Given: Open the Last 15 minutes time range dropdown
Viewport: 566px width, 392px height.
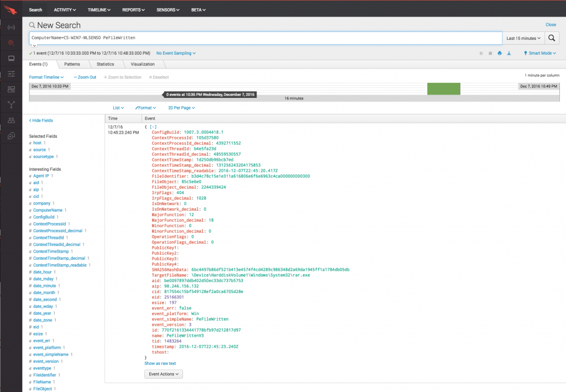Looking at the screenshot, I should [x=523, y=38].
